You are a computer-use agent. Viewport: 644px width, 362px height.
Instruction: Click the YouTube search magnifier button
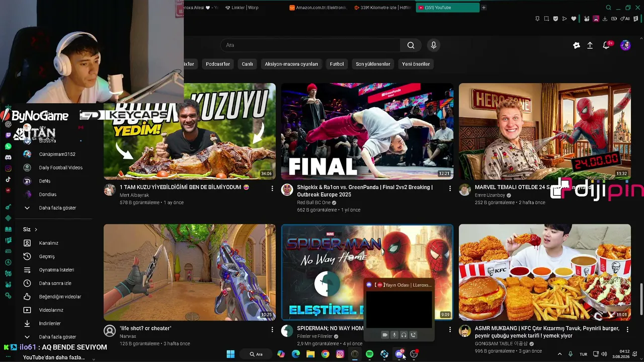tap(411, 45)
